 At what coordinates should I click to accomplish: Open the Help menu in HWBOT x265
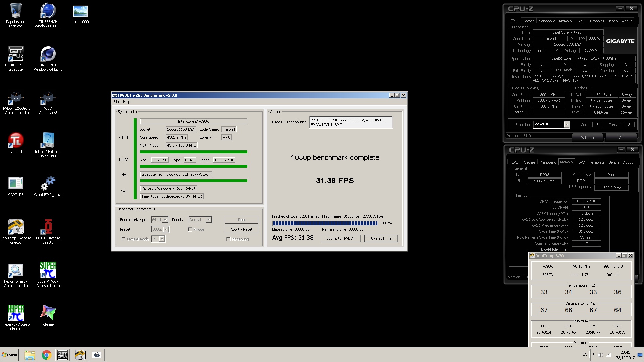point(126,102)
